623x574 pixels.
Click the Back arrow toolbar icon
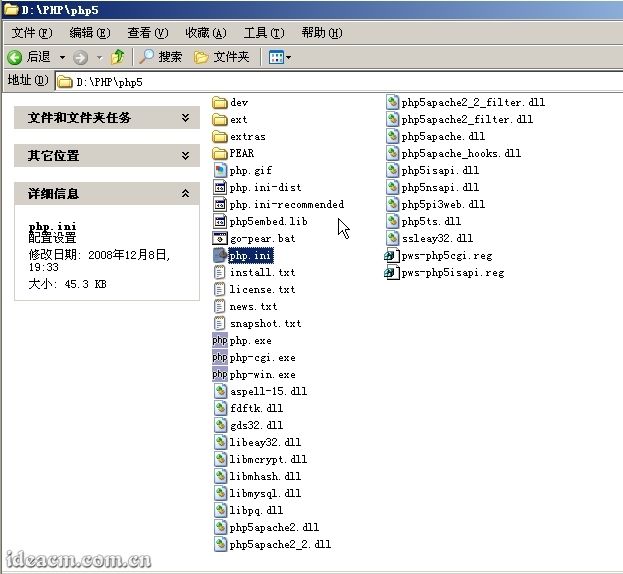(x=16, y=57)
